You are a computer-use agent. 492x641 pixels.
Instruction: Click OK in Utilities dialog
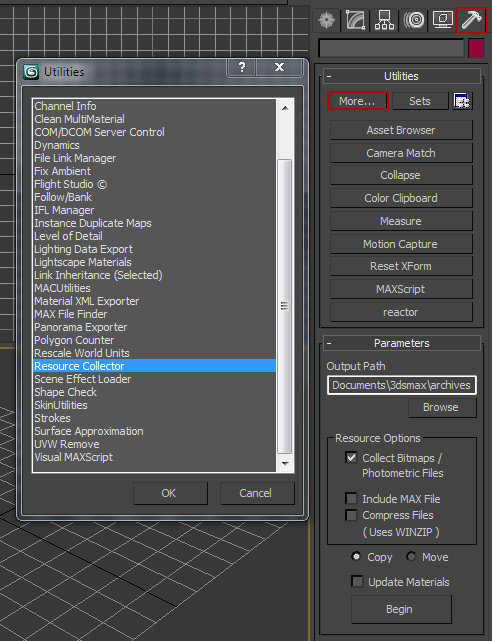click(170, 493)
